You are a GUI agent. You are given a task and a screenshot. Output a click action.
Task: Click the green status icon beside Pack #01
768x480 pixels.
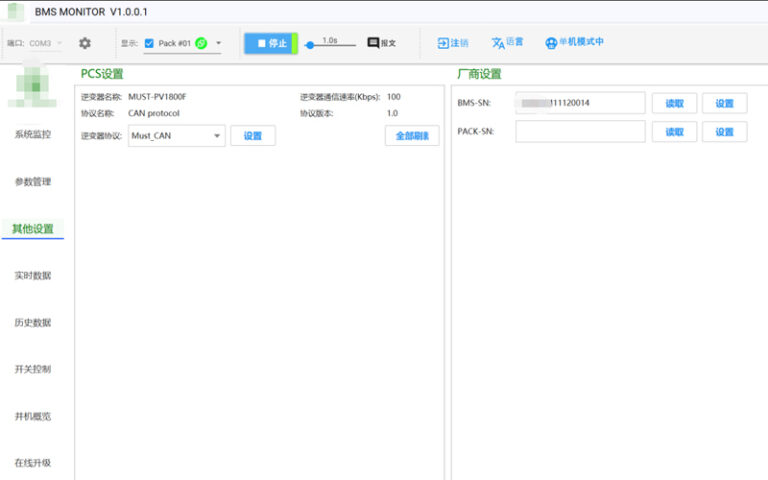(x=201, y=43)
